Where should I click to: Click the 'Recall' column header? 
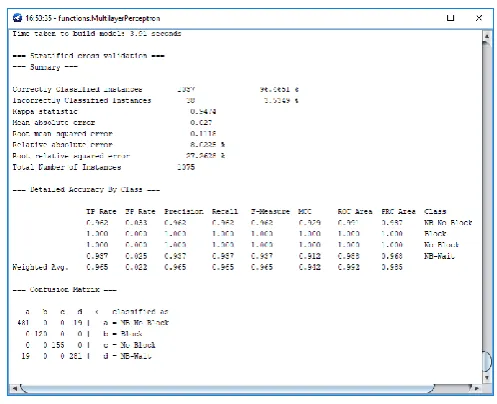click(225, 211)
